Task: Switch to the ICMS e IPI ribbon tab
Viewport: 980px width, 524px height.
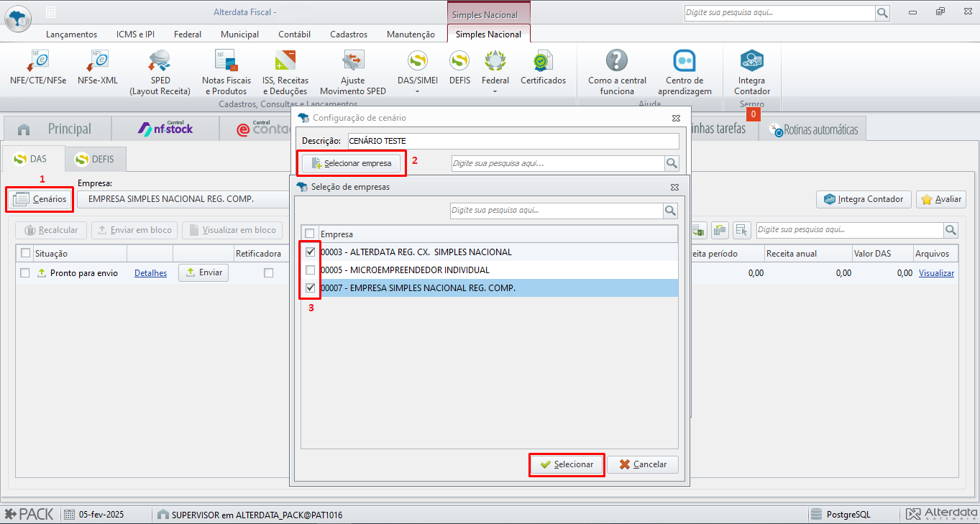Action: 135,35
